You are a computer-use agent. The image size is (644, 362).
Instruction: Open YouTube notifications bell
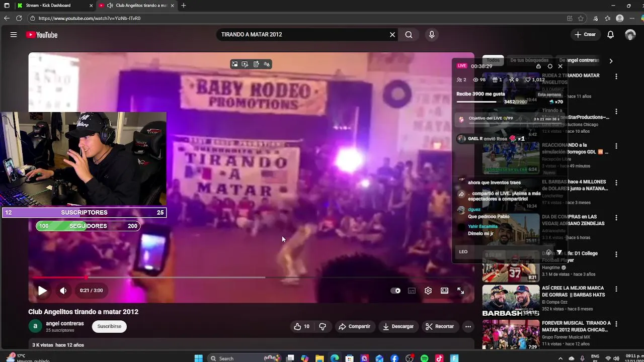(610, 35)
